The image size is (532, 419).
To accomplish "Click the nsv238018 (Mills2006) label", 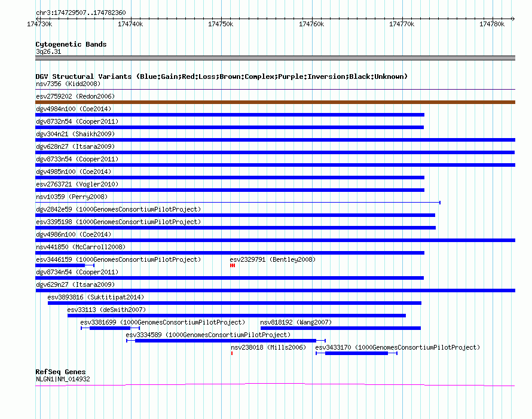I will coord(268,347).
